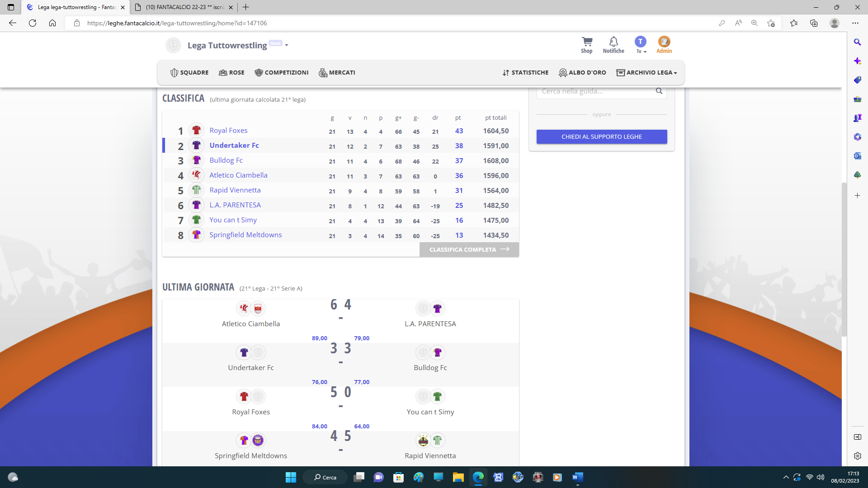Click the league shield logo in header
This screenshot has height=488, width=868.
(173, 45)
